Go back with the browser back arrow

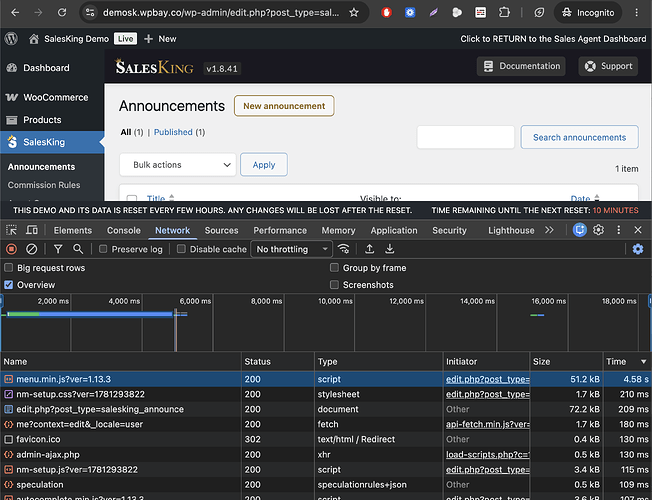15,13
